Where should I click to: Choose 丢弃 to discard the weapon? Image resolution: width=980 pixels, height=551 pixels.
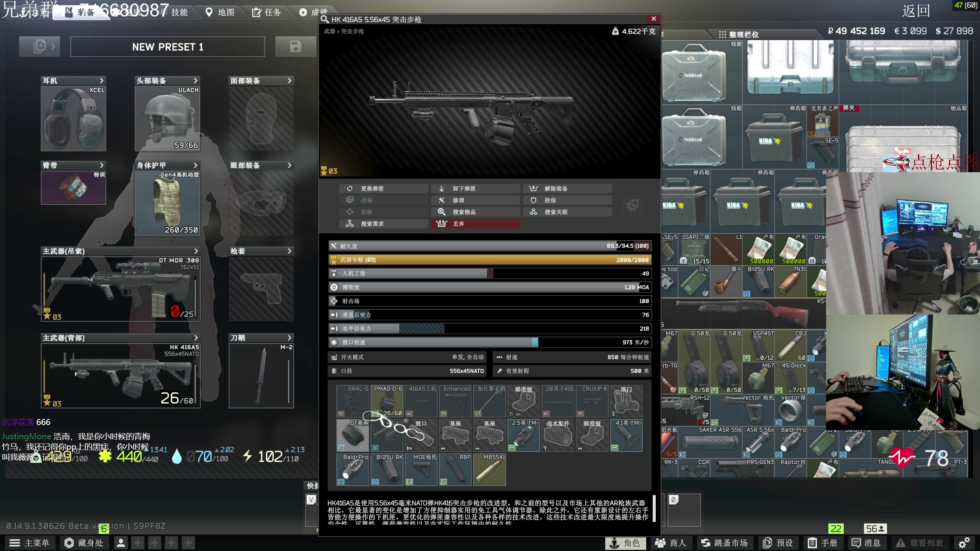pyautogui.click(x=475, y=223)
